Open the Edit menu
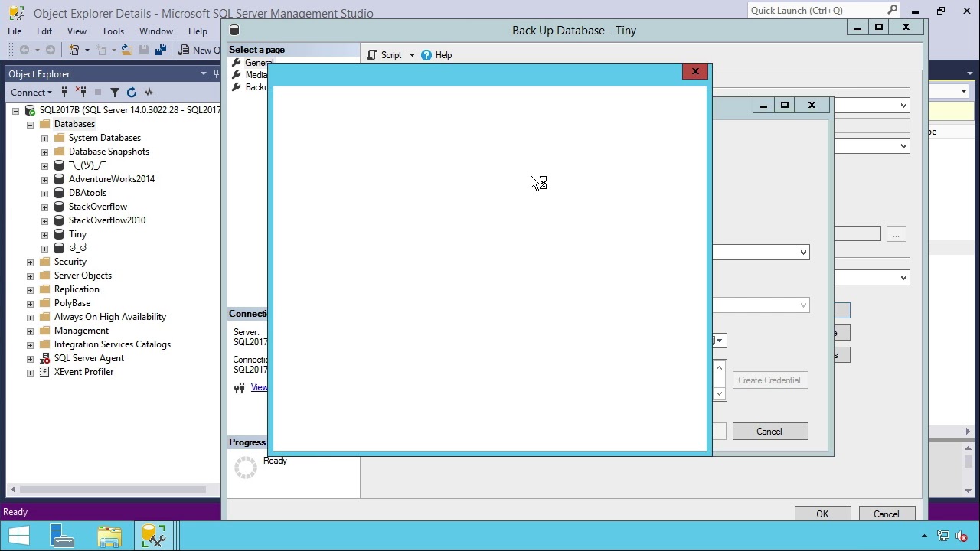This screenshot has height=551, width=980. (x=44, y=31)
